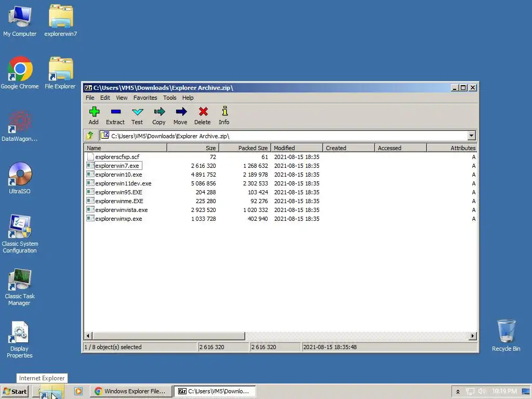Click status bar date 2021-08-15 18:35:48
This screenshot has height=399, width=532.
click(x=330, y=347)
